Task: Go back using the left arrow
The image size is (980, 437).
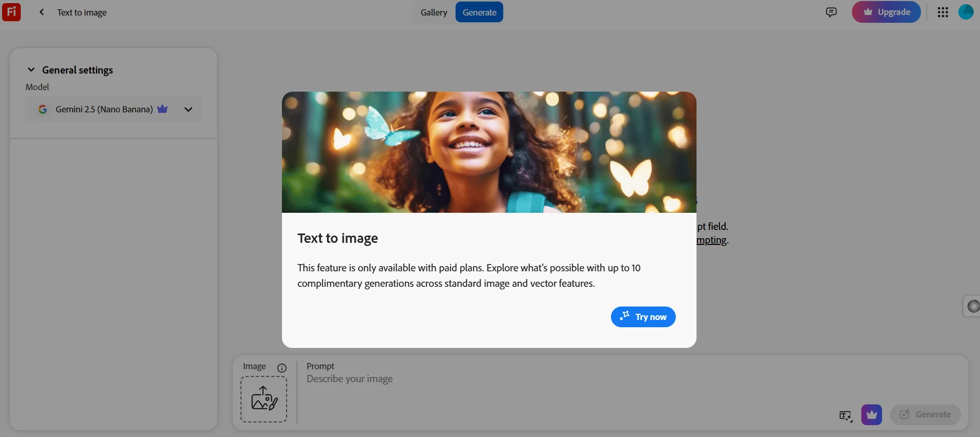Action: [x=41, y=12]
